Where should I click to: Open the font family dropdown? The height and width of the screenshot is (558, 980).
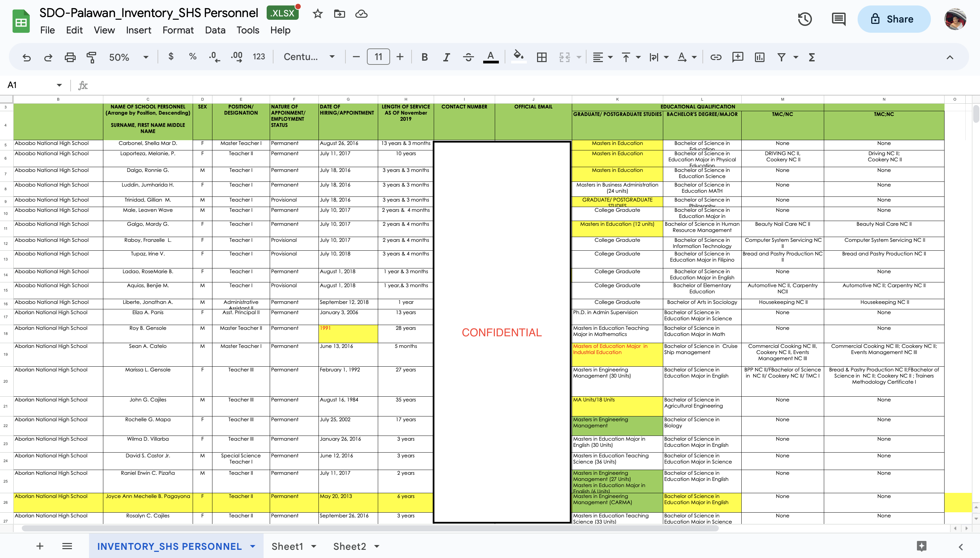pos(309,57)
